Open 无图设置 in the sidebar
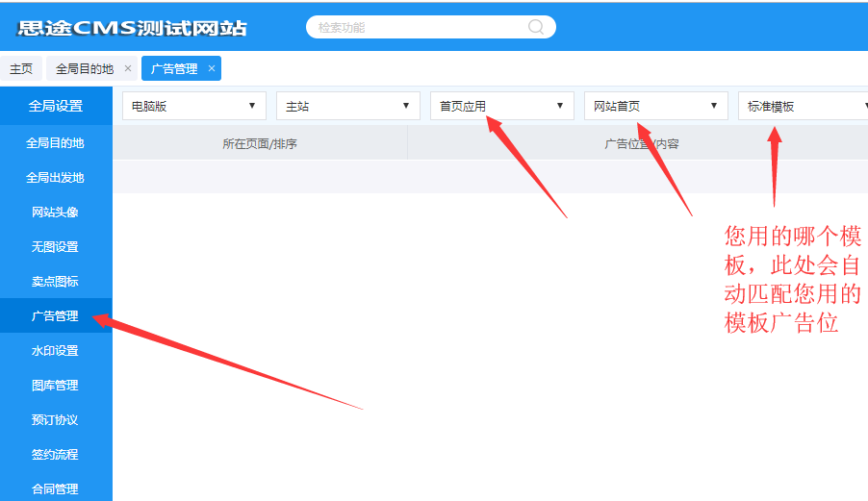 tap(55, 247)
